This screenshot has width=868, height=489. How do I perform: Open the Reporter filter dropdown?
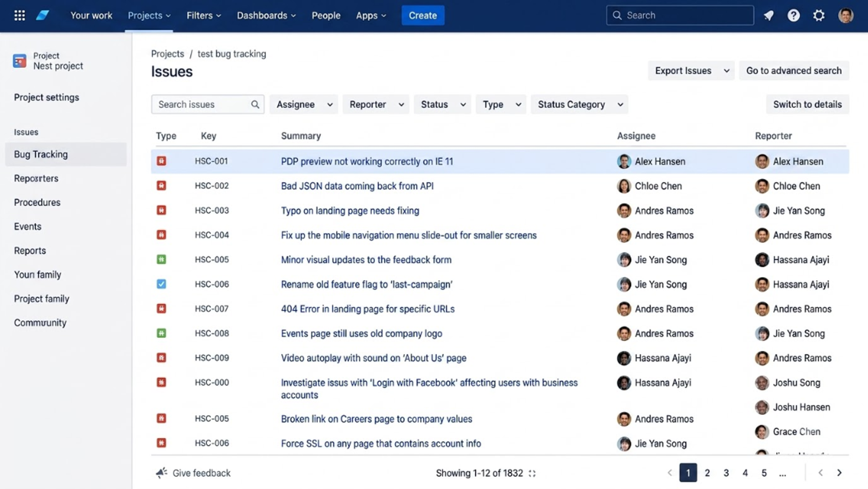pos(376,104)
